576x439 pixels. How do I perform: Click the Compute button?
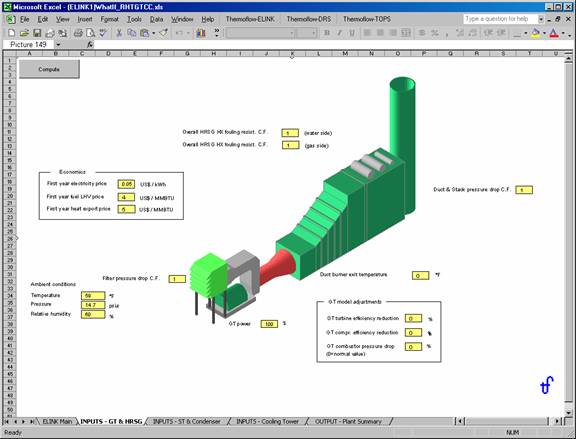pyautogui.click(x=49, y=69)
